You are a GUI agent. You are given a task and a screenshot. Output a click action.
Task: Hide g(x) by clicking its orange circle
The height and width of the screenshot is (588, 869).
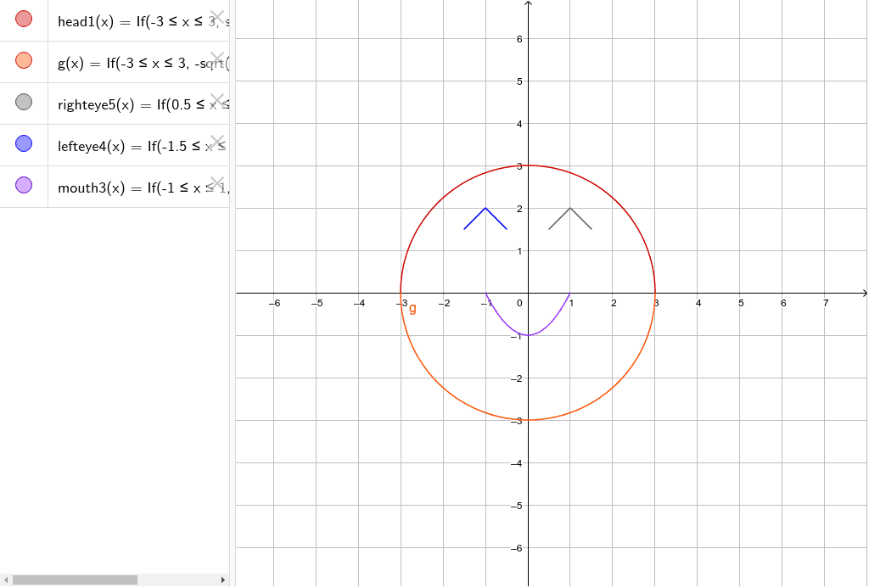[x=23, y=60]
